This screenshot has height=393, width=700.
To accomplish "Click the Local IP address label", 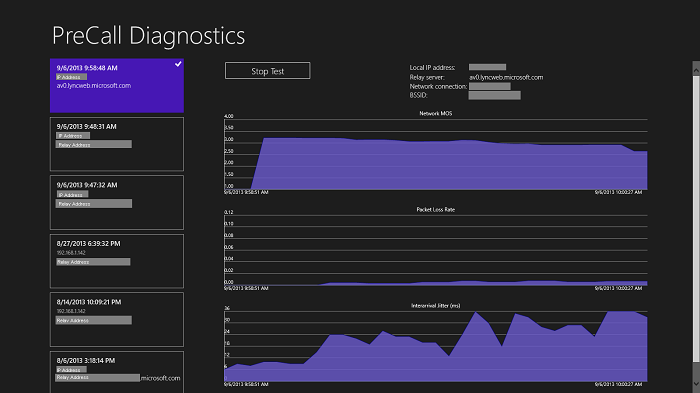I will coord(432,67).
